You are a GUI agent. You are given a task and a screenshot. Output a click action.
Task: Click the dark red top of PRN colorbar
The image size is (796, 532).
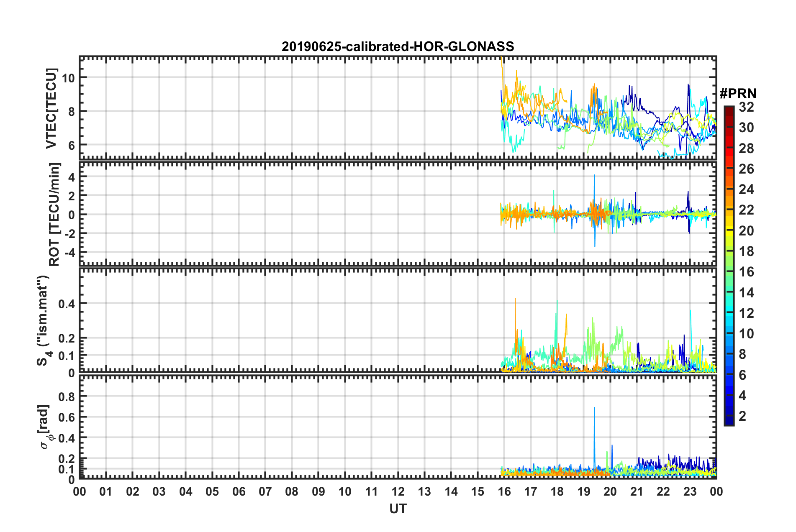point(729,111)
